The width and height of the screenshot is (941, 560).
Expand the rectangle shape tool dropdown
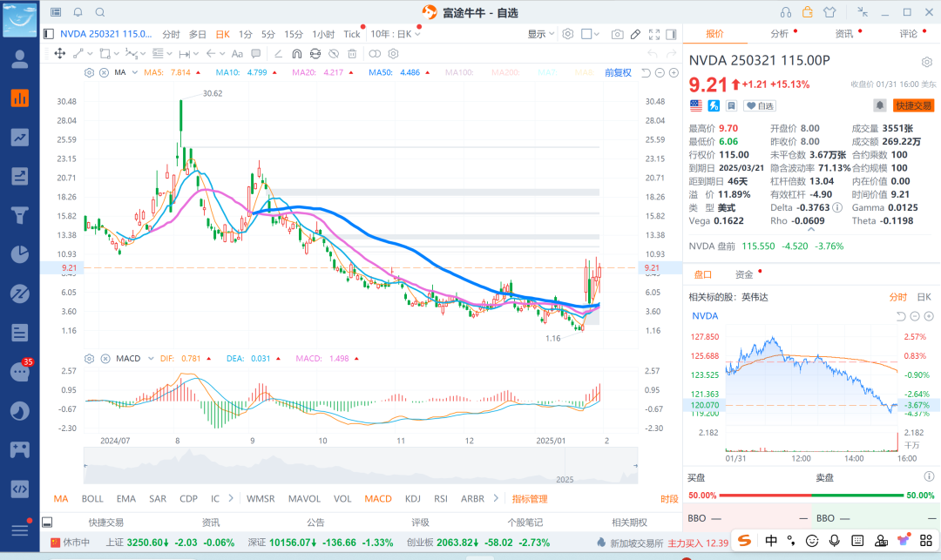tap(117, 53)
